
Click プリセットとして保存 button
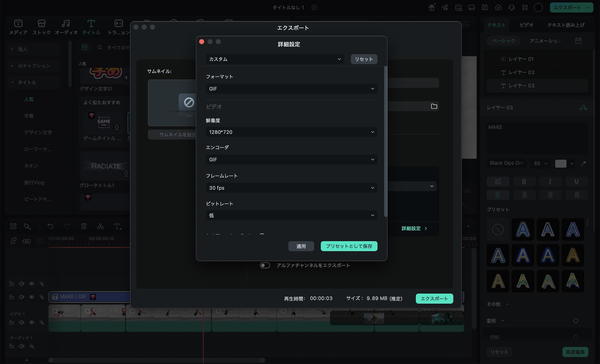pyautogui.click(x=349, y=246)
